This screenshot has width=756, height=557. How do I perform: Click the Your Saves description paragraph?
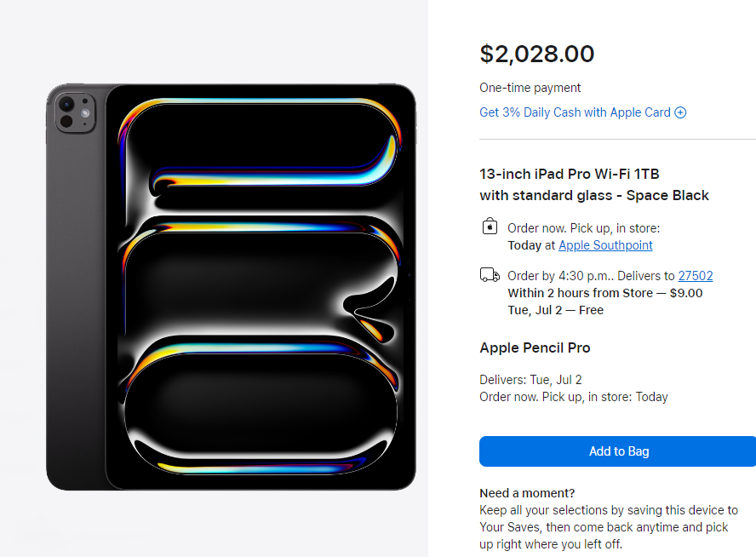pos(608,527)
